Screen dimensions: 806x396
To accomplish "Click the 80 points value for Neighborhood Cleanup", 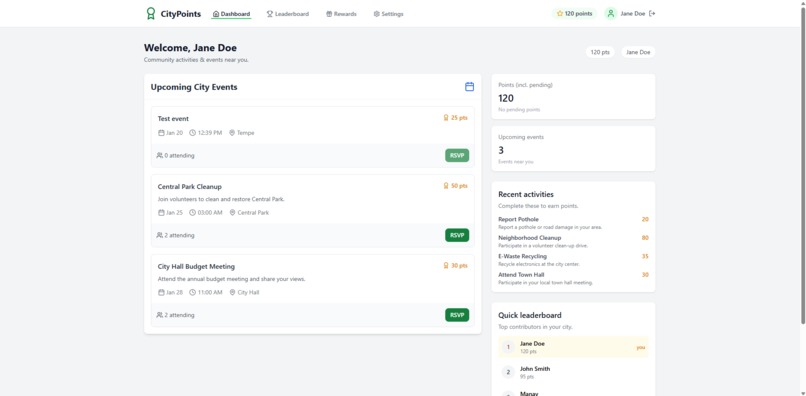I will [645, 238].
